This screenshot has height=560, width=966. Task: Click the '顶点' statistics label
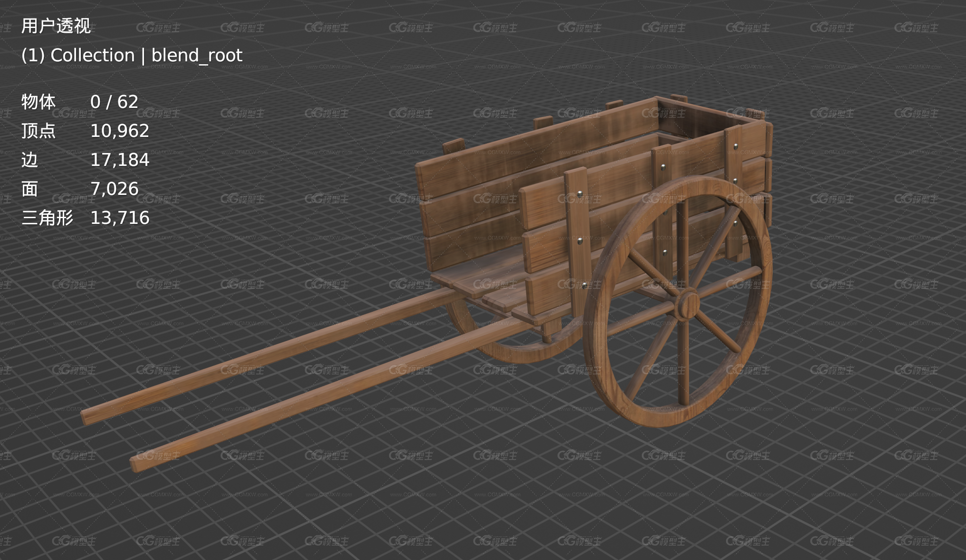39,131
